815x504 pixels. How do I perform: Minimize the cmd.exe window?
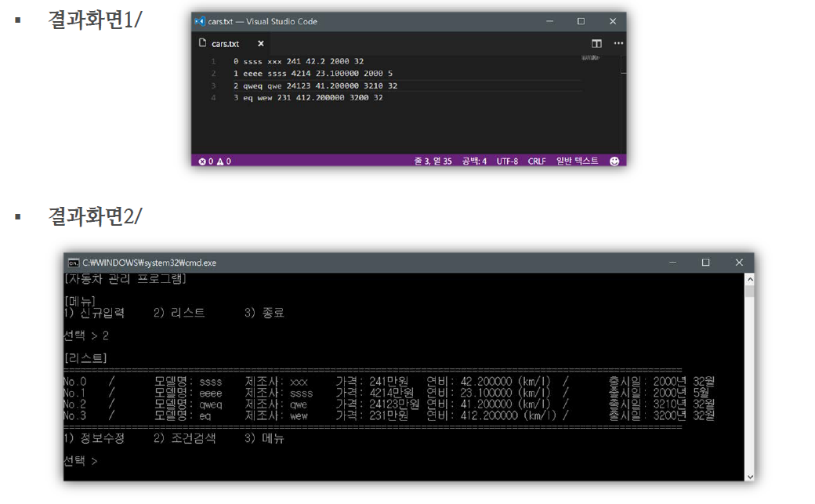pyautogui.click(x=673, y=262)
